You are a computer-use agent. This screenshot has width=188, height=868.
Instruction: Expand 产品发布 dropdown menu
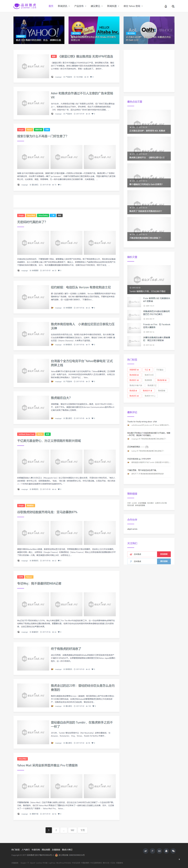pos(80,6)
